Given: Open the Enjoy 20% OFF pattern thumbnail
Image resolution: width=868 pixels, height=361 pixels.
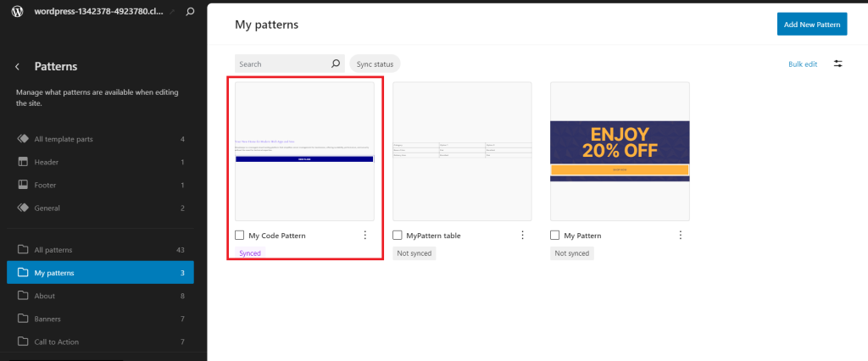Looking at the screenshot, I should (620, 151).
